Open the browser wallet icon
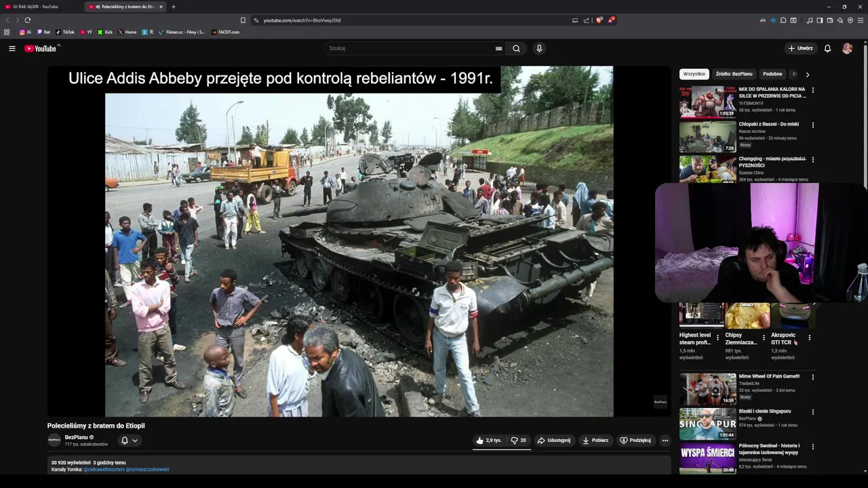This screenshot has height=488, width=868. click(830, 20)
